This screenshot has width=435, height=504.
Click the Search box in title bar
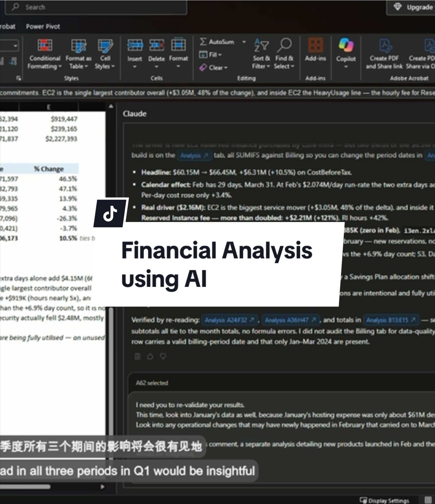tap(96, 7)
